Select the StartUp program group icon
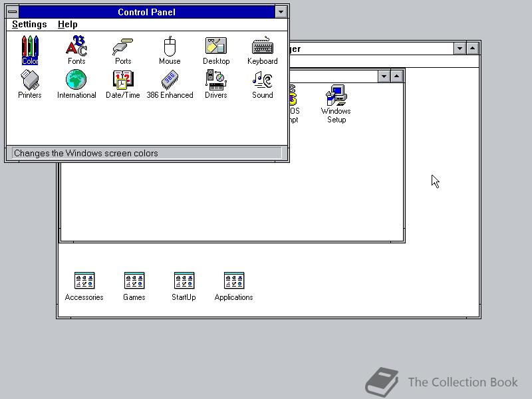This screenshot has height=399, width=532. (x=184, y=287)
